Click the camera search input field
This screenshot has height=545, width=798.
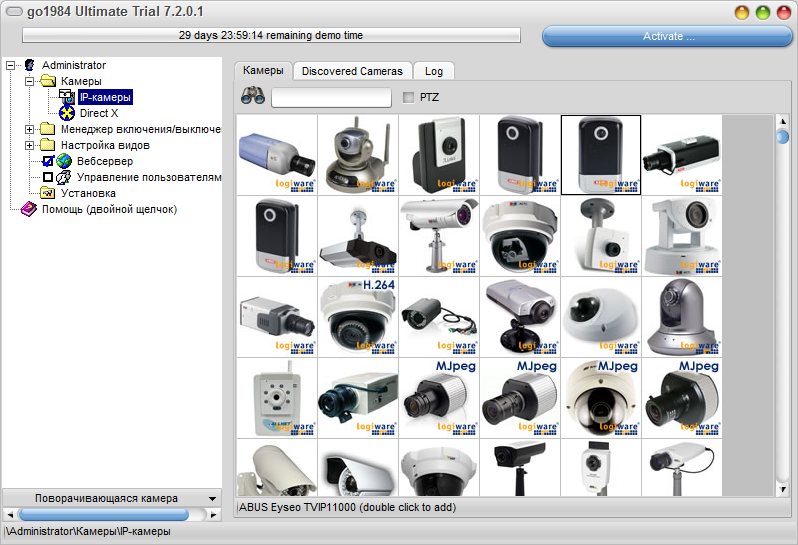click(331, 97)
